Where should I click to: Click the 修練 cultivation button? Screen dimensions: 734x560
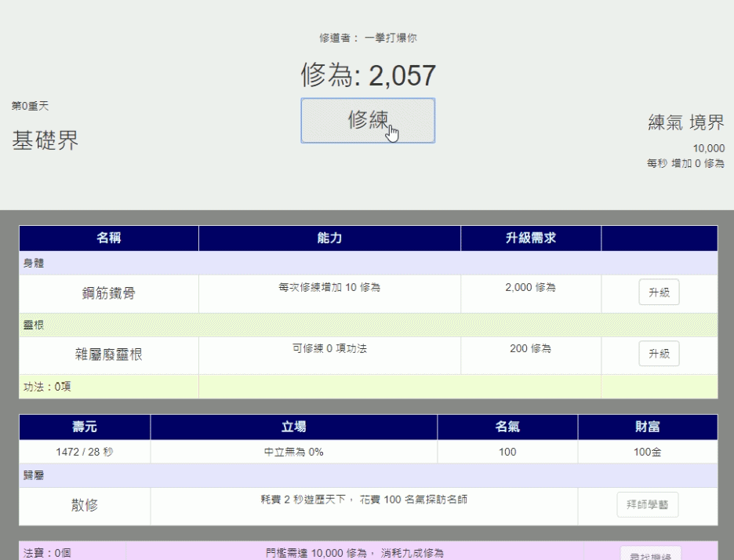tap(367, 122)
